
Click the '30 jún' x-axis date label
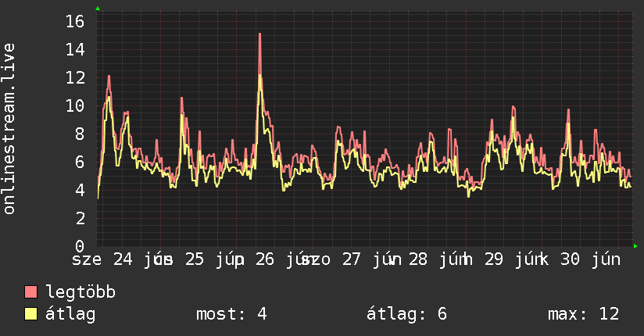tap(590, 259)
